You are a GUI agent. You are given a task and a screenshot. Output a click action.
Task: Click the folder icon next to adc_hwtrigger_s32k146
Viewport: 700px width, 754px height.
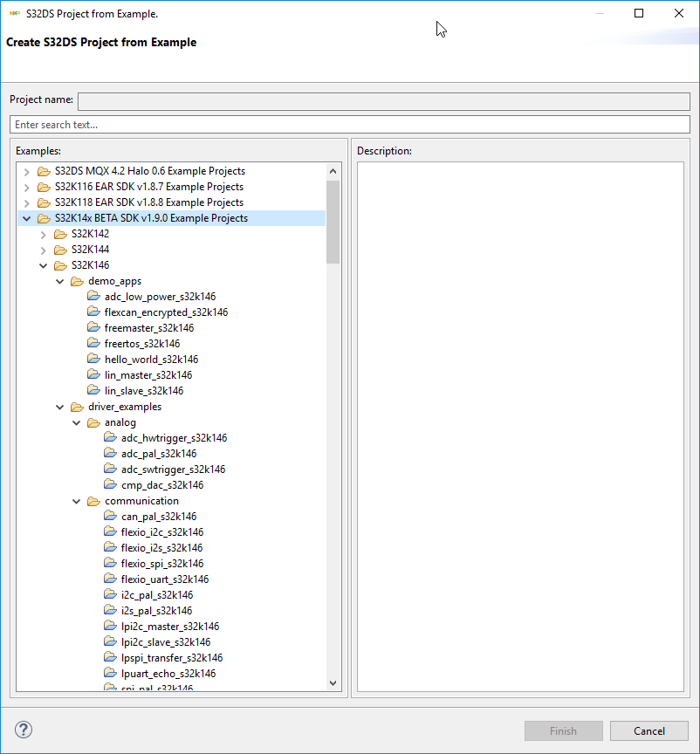point(111,437)
